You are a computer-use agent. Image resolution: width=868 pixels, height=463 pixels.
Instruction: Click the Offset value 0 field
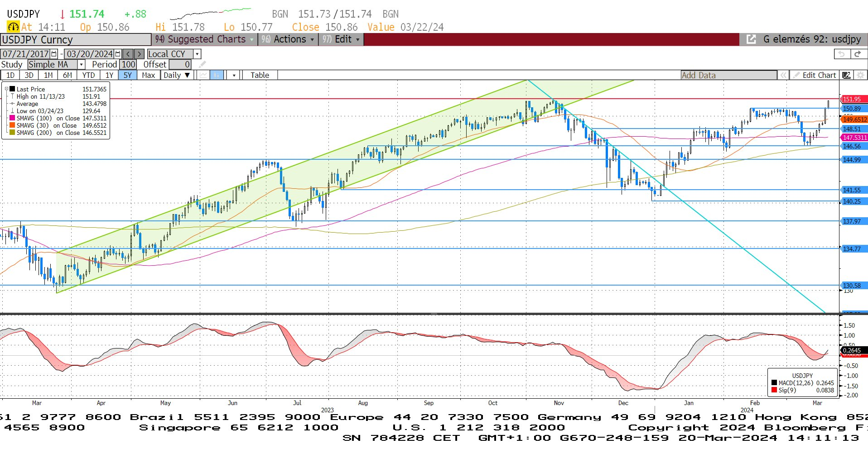click(x=180, y=64)
